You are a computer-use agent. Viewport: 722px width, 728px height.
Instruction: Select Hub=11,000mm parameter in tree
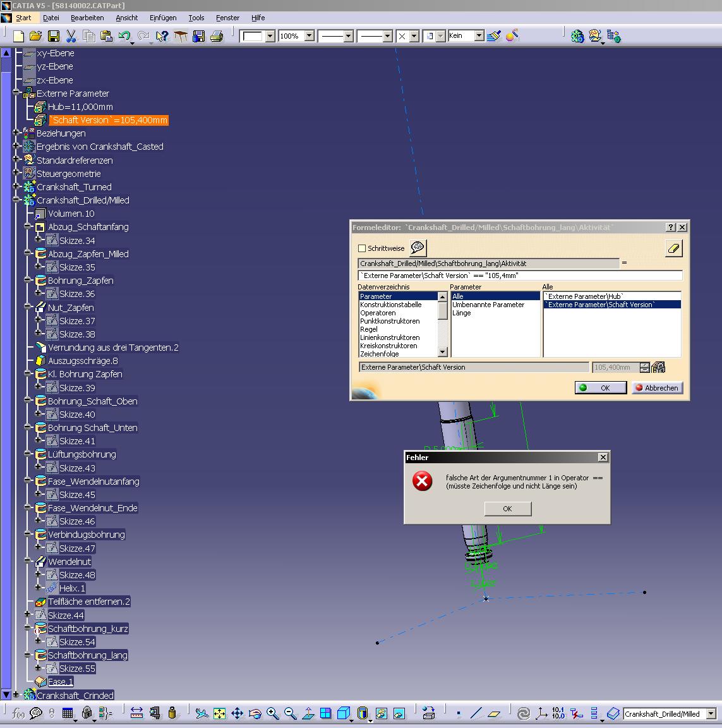tap(80, 107)
